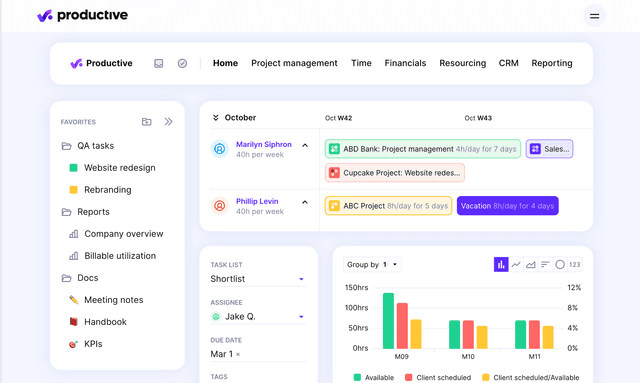Collapse Marilyn Siphron's row chevron

(305, 145)
